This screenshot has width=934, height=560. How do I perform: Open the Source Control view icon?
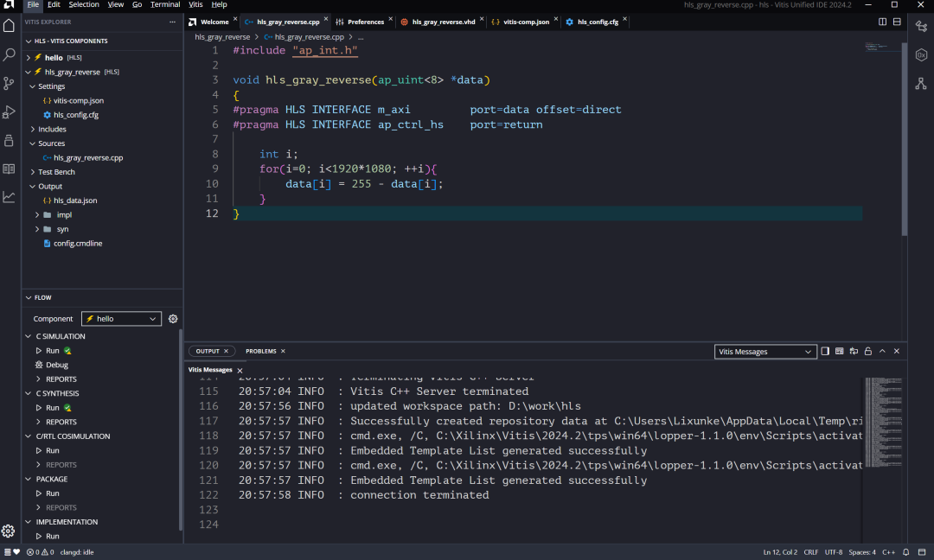(9, 83)
